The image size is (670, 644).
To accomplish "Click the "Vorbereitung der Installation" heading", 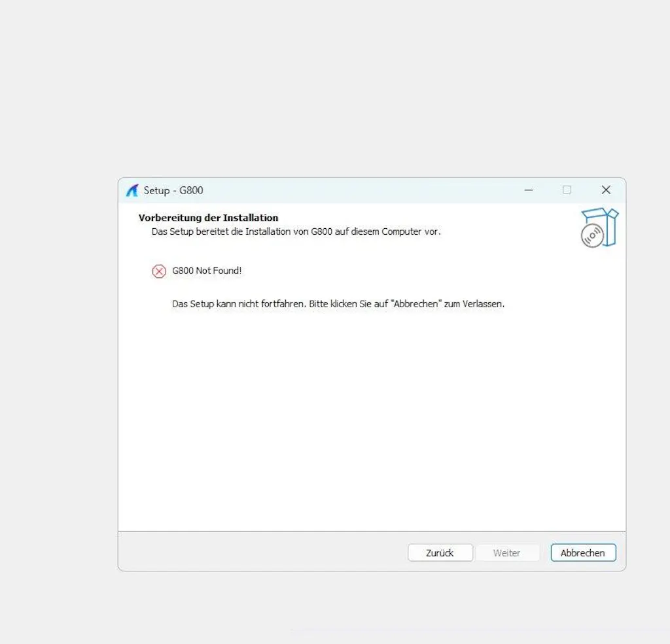I will tap(208, 218).
